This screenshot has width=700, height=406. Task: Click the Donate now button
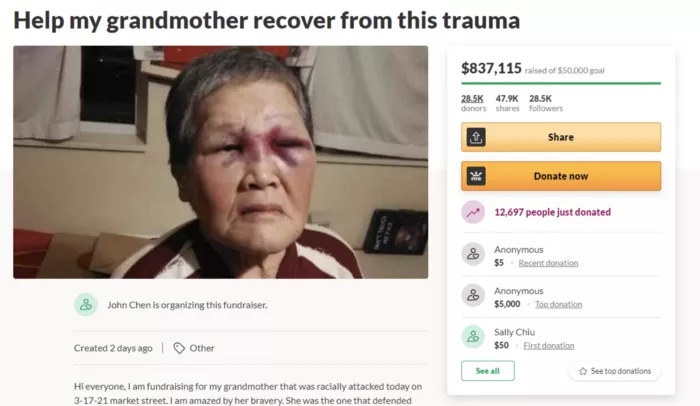coord(561,176)
